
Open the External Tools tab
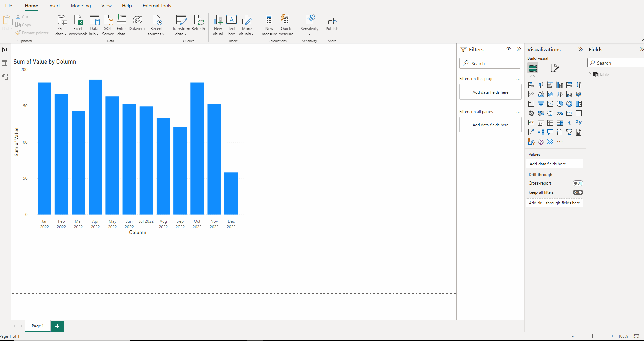(x=157, y=6)
